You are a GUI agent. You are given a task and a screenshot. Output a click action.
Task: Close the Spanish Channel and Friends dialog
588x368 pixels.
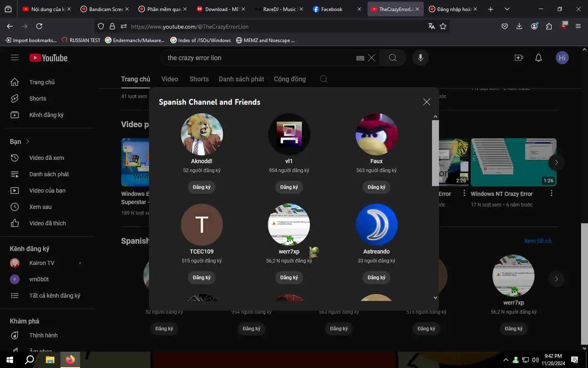(427, 102)
